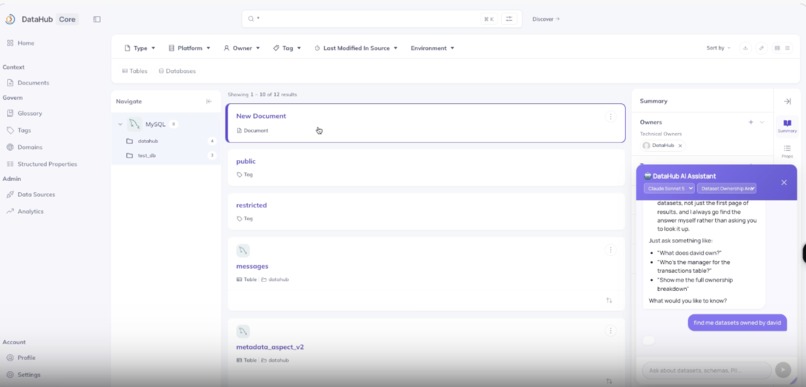The height and width of the screenshot is (387, 806).
Task: Open the messages table result
Action: pyautogui.click(x=252, y=266)
